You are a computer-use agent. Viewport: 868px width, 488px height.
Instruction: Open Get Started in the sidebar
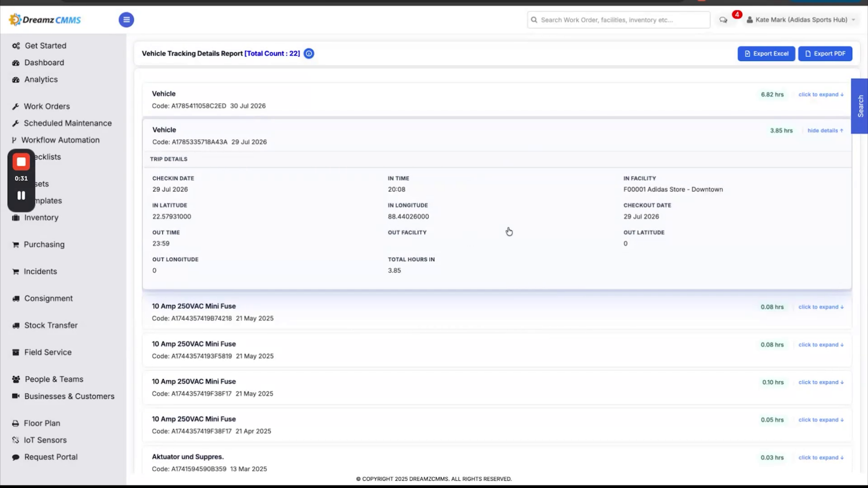click(46, 46)
